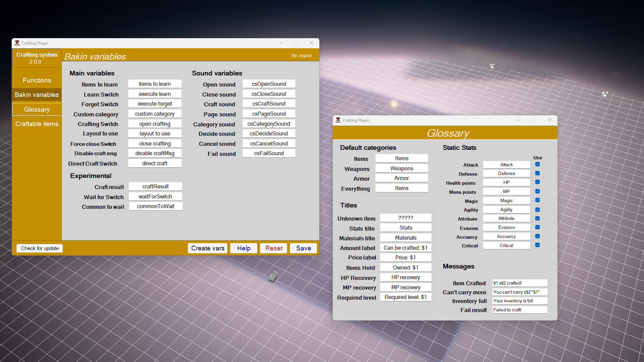The height and width of the screenshot is (362, 644).
Task: Save the Bakin variables settings
Action: (303, 248)
